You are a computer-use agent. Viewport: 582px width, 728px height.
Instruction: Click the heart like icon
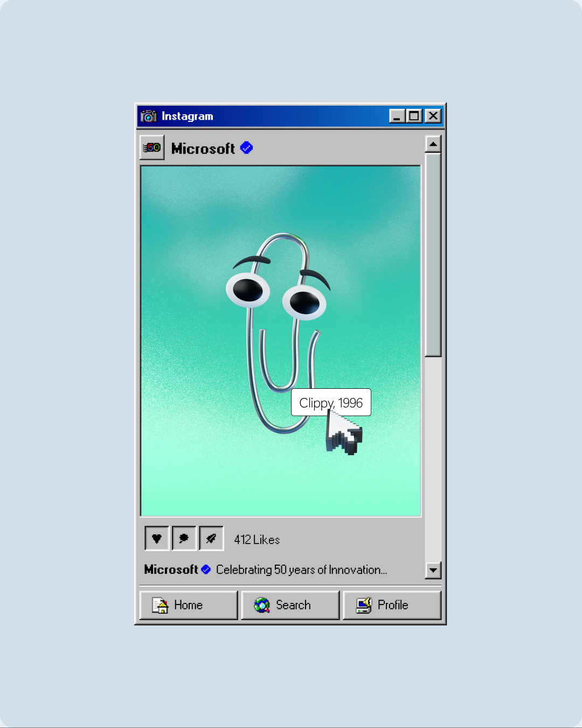click(x=157, y=538)
